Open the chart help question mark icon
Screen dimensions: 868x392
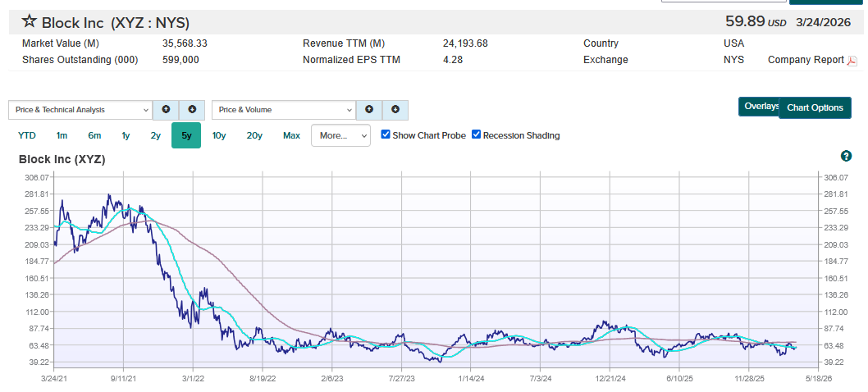pos(846,156)
